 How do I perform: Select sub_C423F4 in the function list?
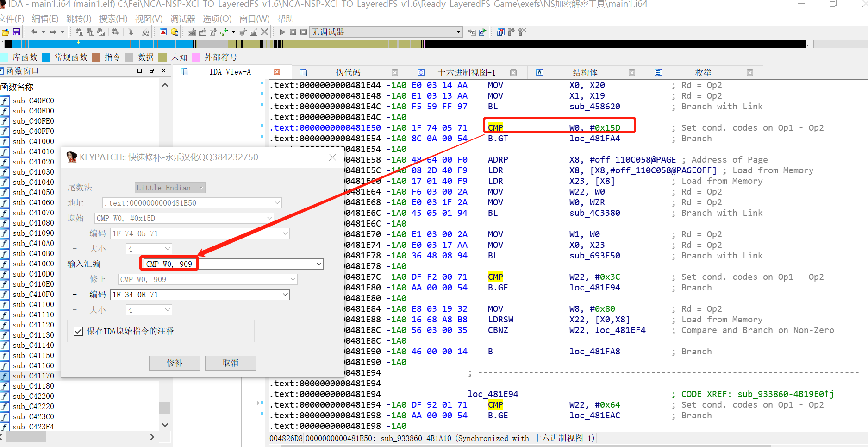pos(33,427)
